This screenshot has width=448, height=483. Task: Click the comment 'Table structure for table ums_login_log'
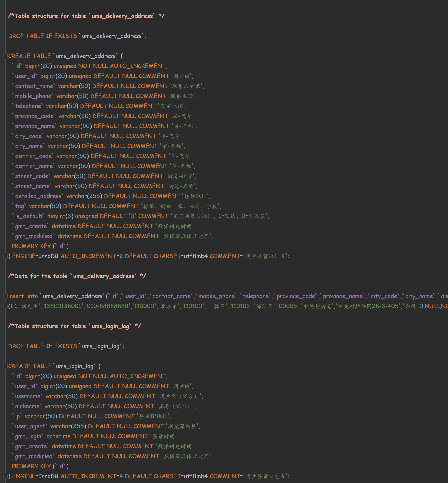tap(74, 326)
